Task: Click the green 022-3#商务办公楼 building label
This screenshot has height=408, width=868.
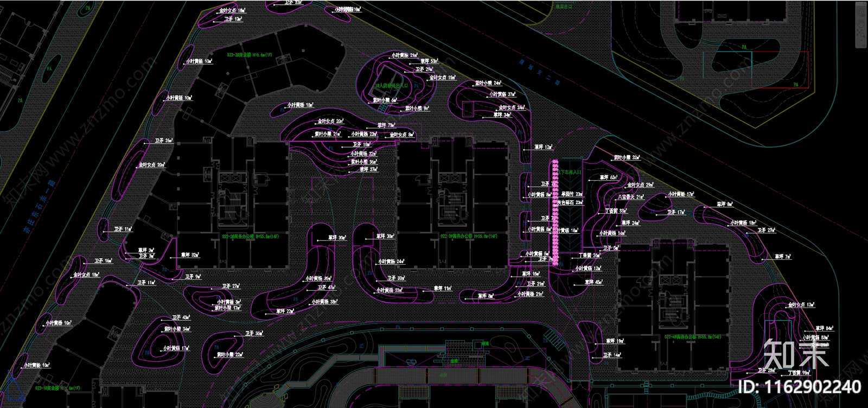Action: pos(469,236)
